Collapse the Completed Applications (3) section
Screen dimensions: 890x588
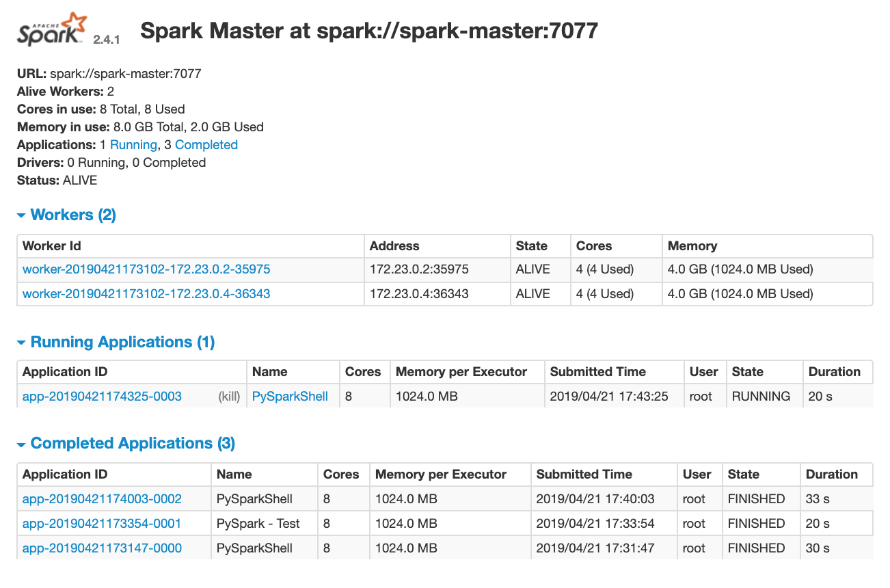pyautogui.click(x=126, y=443)
